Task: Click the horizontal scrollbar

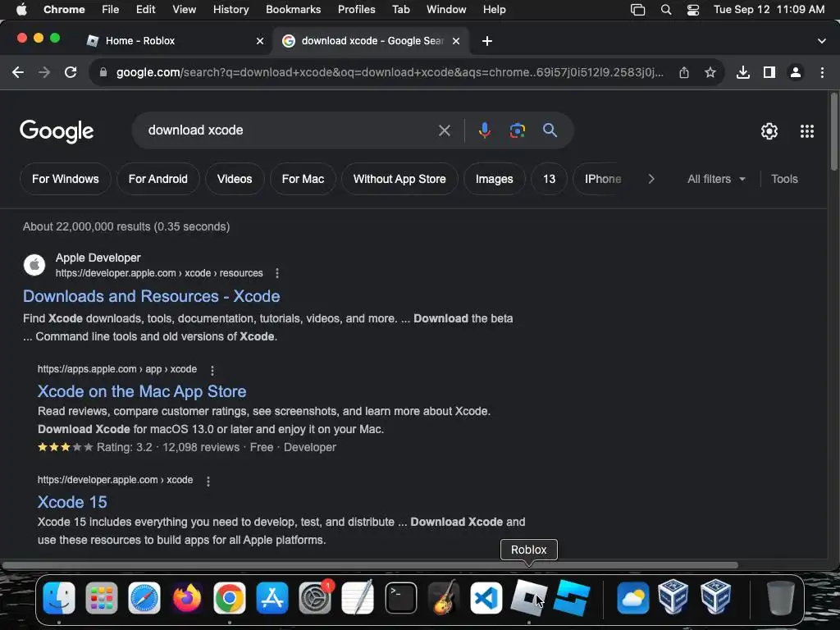Action: point(370,565)
